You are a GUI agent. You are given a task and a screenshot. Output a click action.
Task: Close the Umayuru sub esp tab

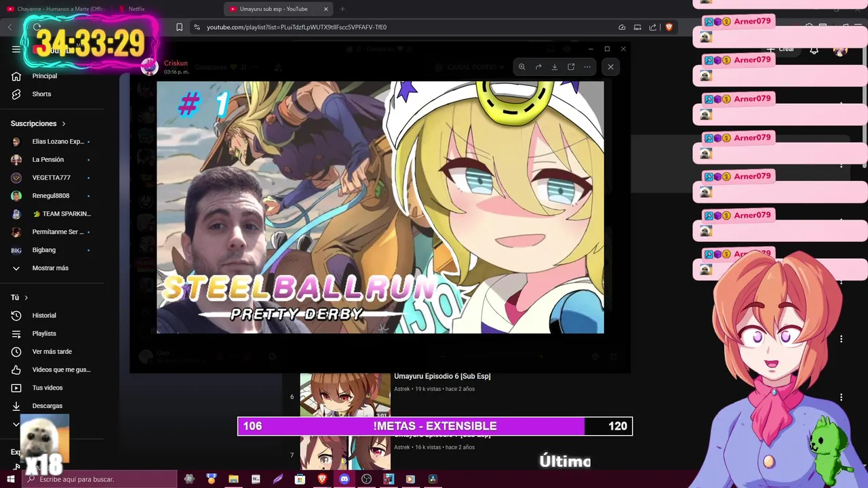(325, 9)
